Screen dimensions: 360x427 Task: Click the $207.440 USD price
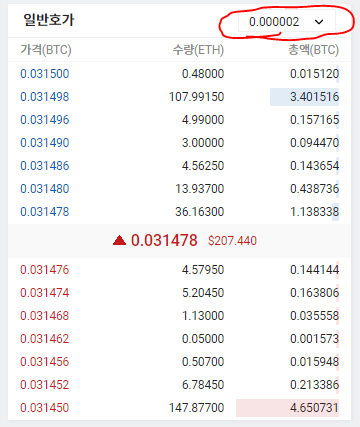(232, 241)
